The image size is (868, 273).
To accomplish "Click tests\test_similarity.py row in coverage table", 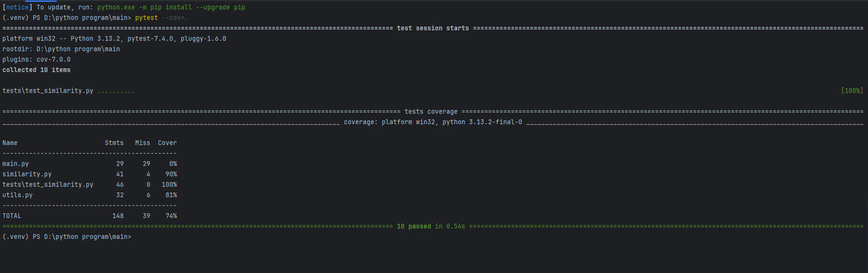I will [x=90, y=184].
